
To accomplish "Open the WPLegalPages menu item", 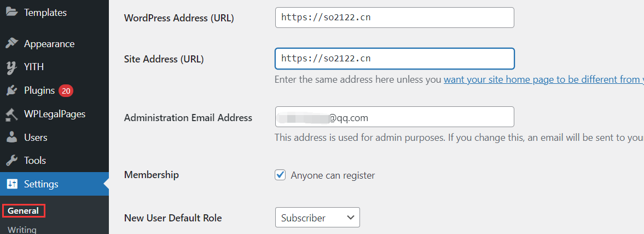I will click(x=55, y=114).
